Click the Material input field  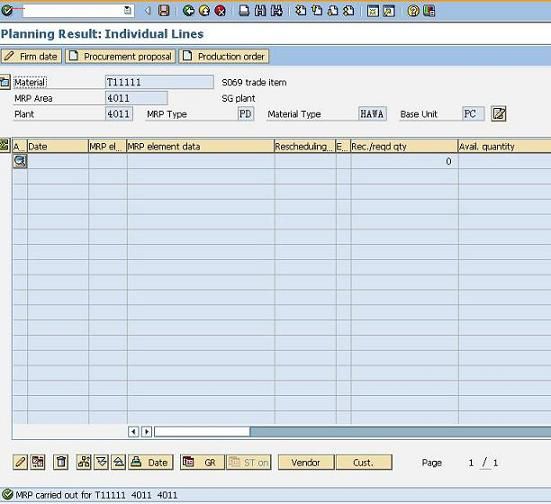159,82
